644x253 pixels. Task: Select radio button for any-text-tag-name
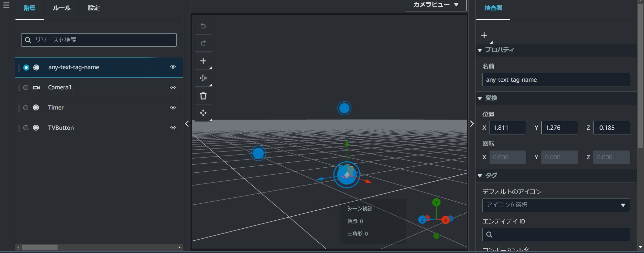[26, 68]
